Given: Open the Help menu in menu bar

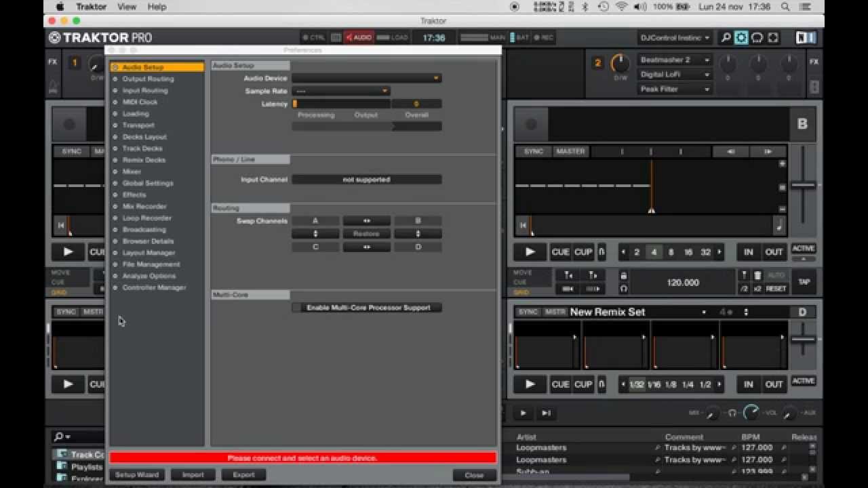Looking at the screenshot, I should coord(157,7).
